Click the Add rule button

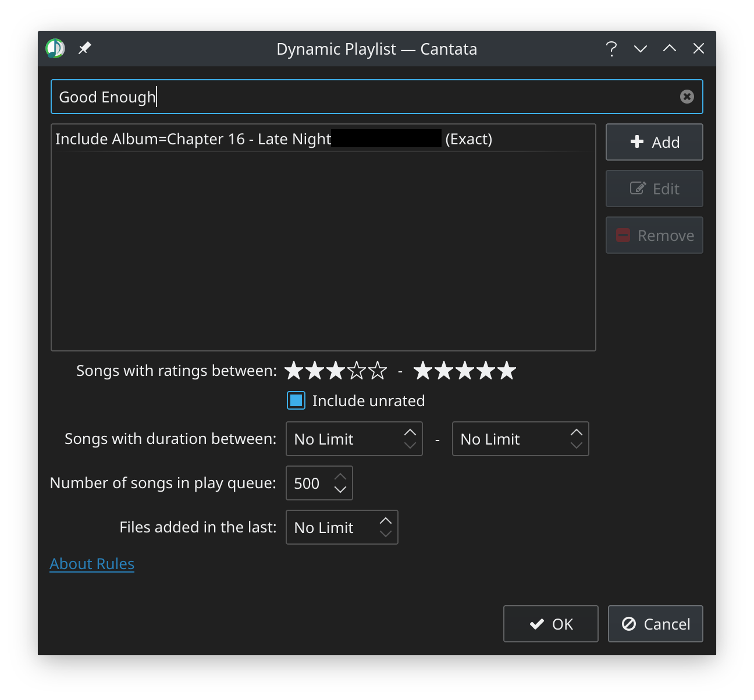[655, 142]
